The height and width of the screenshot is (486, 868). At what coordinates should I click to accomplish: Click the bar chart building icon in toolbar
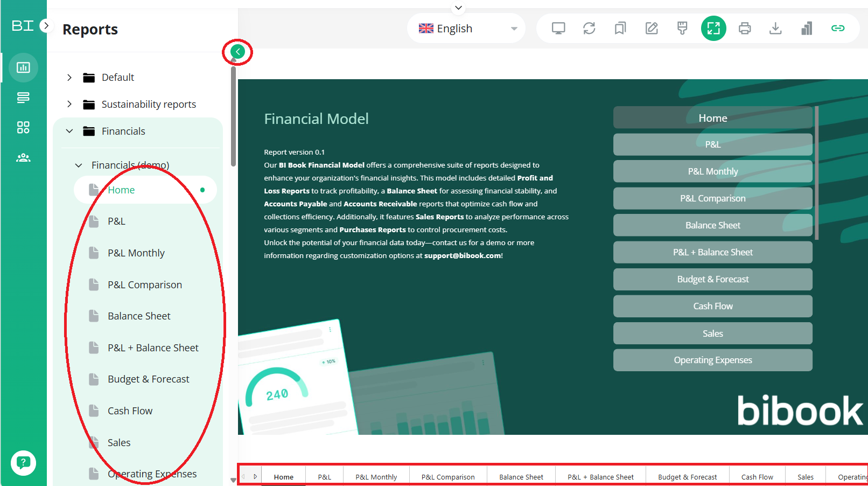(x=807, y=28)
